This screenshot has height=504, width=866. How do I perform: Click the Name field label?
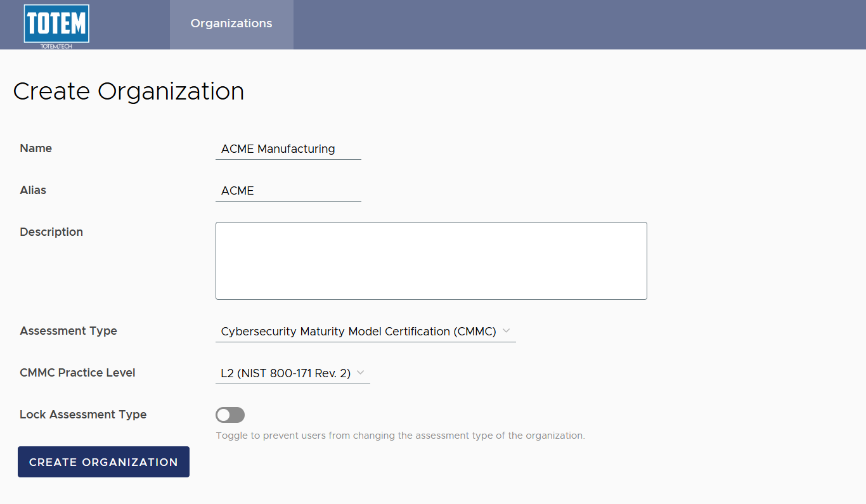pyautogui.click(x=36, y=148)
